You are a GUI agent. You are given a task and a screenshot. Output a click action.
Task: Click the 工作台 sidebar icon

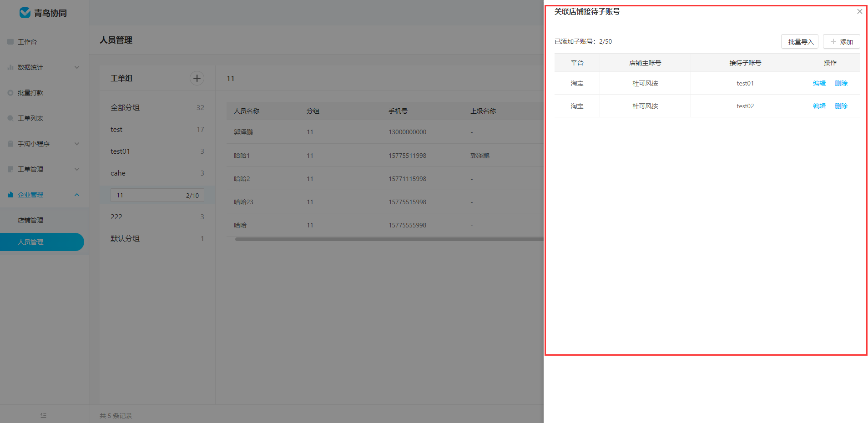pyautogui.click(x=10, y=42)
